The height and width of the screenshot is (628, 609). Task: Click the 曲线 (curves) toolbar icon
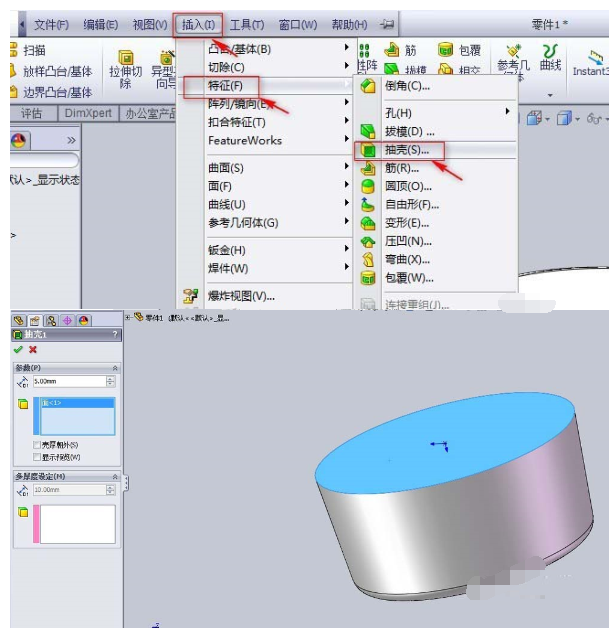tap(550, 51)
